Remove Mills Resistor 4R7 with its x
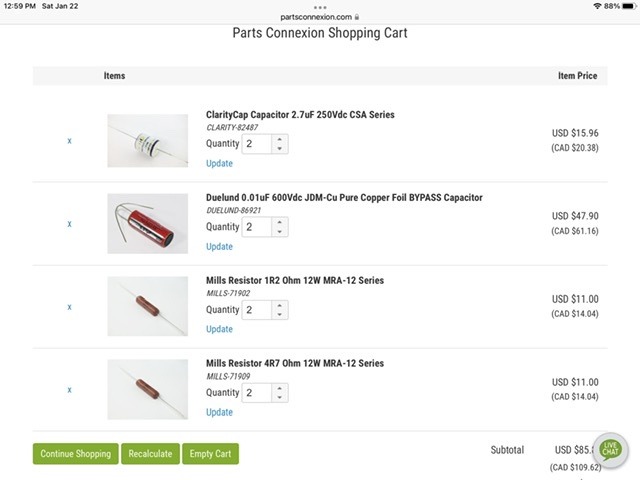 click(x=69, y=390)
